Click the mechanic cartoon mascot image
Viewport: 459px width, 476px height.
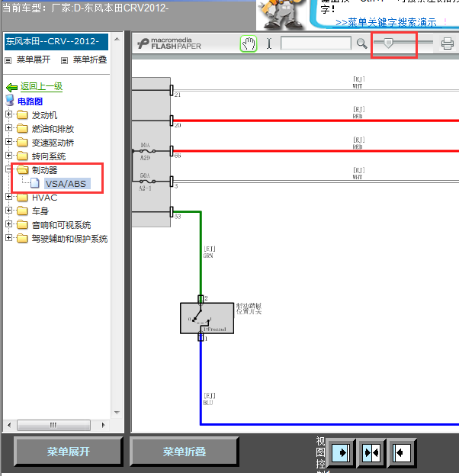coord(281,15)
